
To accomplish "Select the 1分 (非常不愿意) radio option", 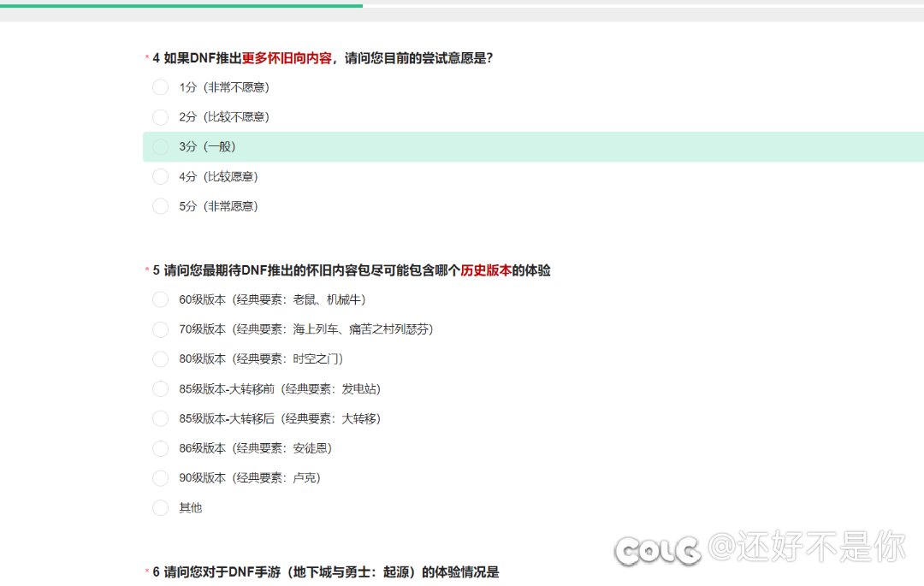I will click(x=160, y=87).
